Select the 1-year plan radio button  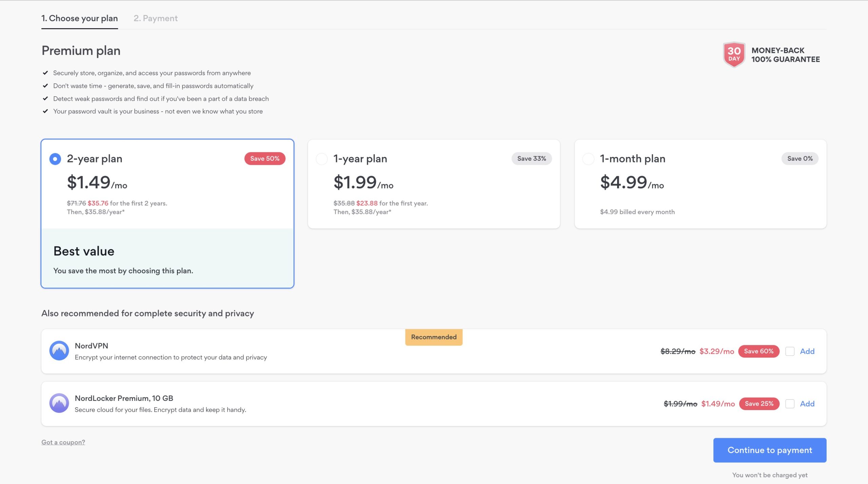tap(321, 159)
